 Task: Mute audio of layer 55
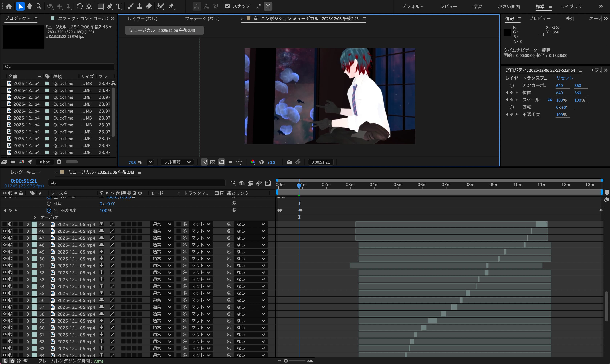10,293
